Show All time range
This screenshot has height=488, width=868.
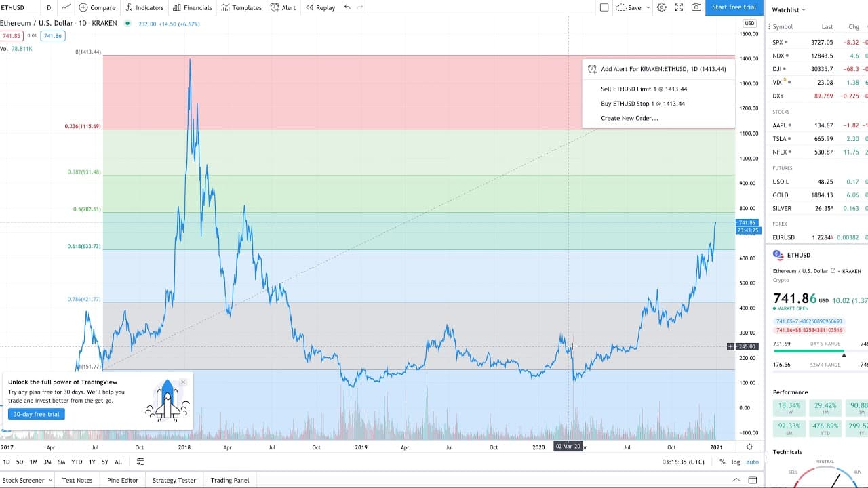pos(118,462)
